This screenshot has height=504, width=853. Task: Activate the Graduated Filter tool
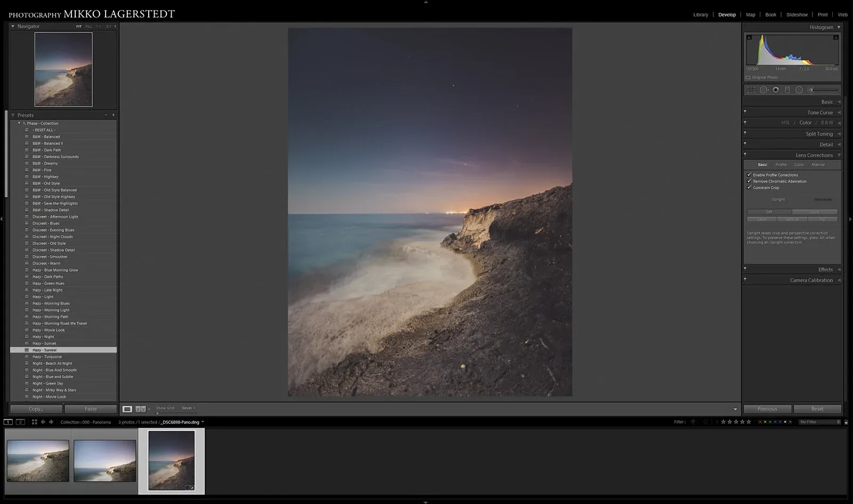click(787, 90)
